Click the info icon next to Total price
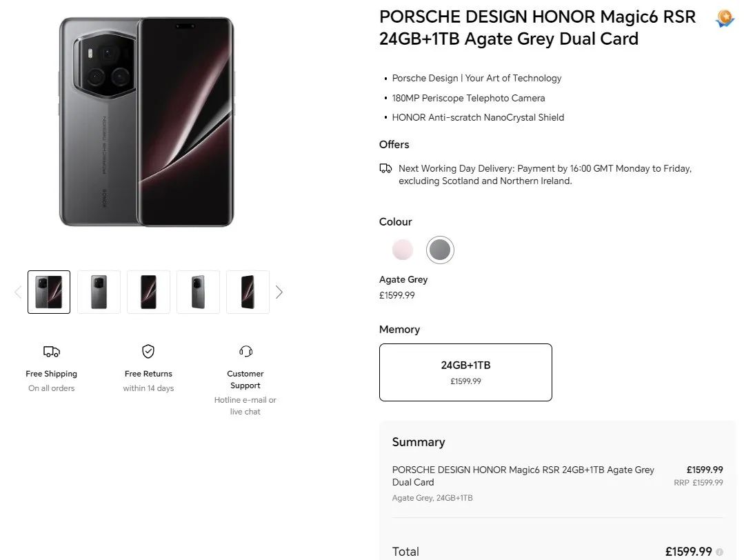This screenshot has width=744, height=560. 720,552
